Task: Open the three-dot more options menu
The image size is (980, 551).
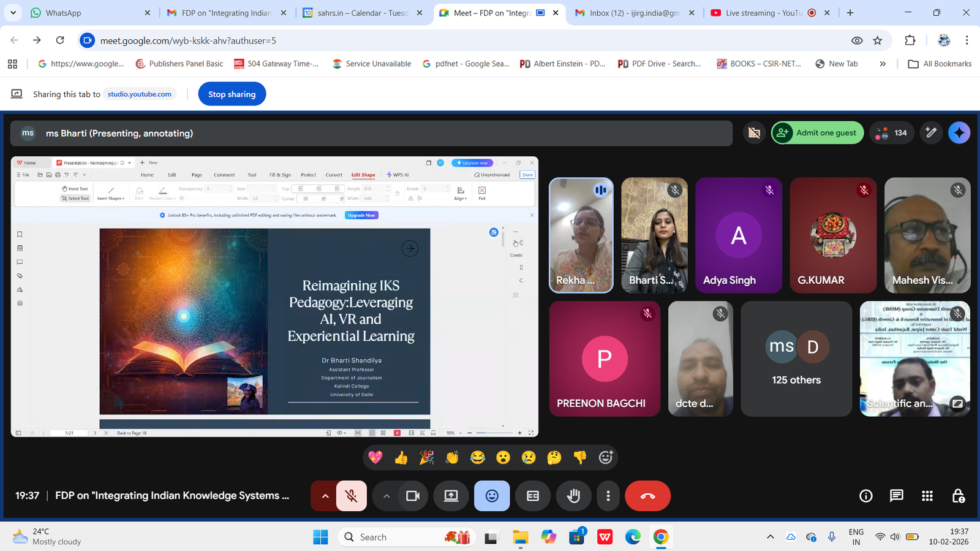Action: click(x=608, y=496)
